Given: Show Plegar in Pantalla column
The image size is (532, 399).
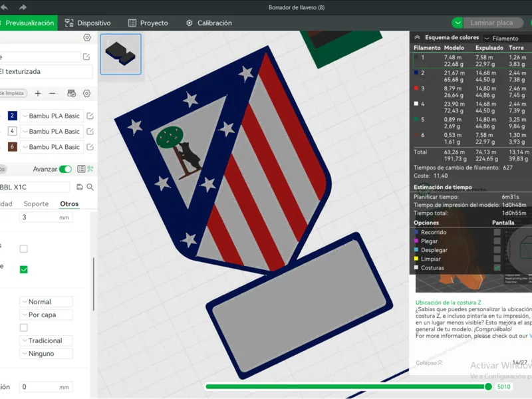Looking at the screenshot, I should point(497,241).
